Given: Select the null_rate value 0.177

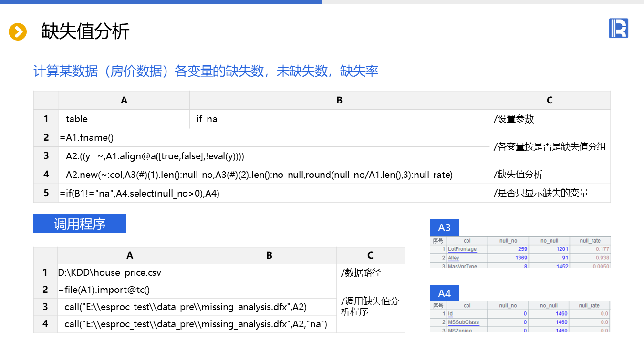Looking at the screenshot, I should pyautogui.click(x=602, y=249).
